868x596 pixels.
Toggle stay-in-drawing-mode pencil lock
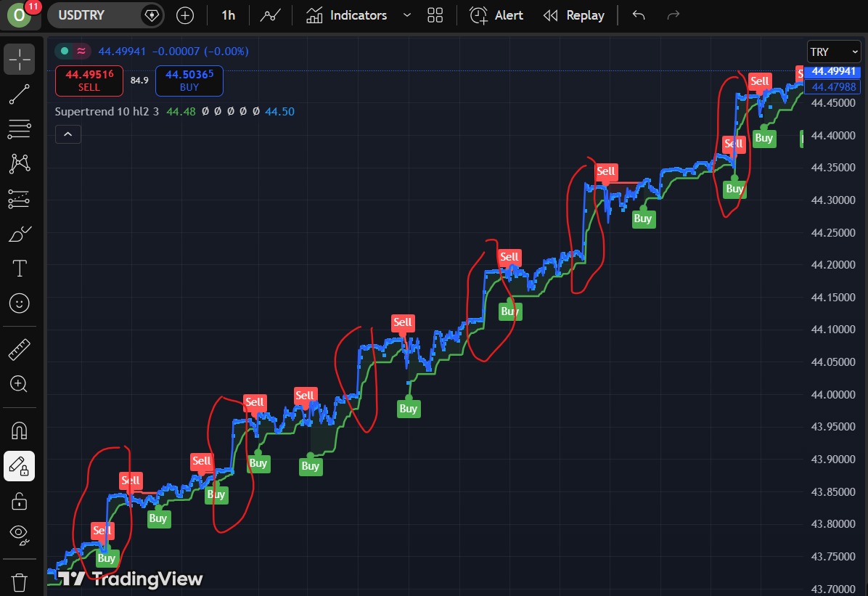(20, 466)
